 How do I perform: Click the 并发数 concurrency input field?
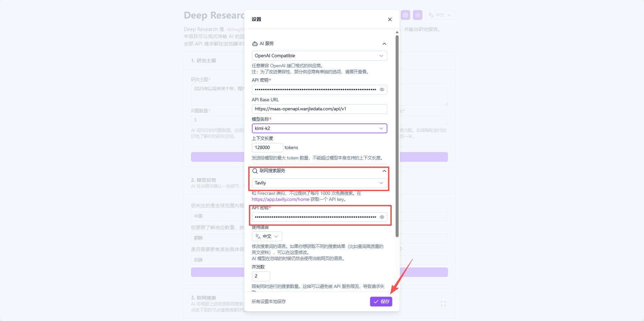point(261,276)
